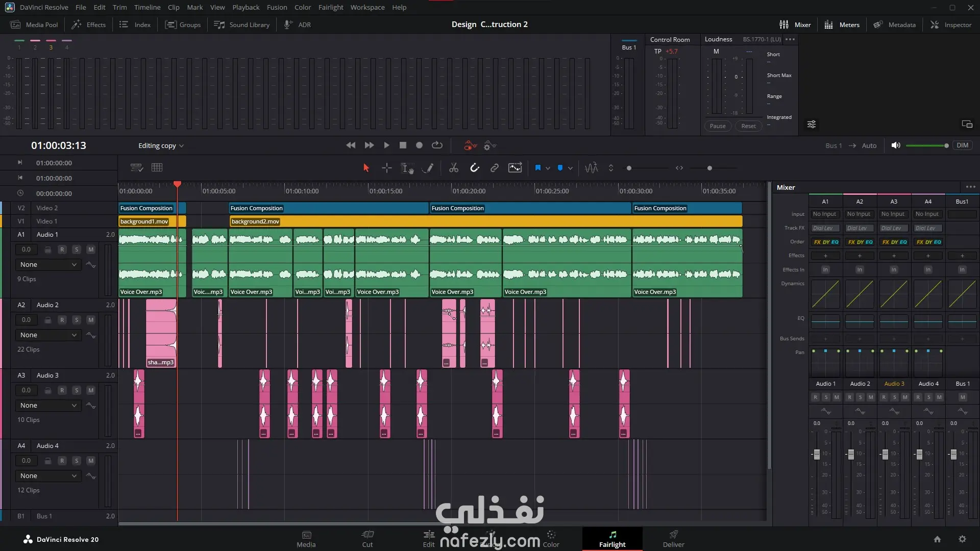The image size is (980, 551).
Task: Open the Sound Library panel
Action: [241, 24]
